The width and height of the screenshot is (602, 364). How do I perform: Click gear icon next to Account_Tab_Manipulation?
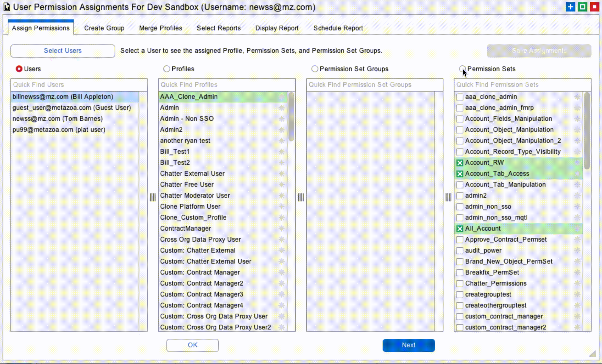[x=577, y=185]
